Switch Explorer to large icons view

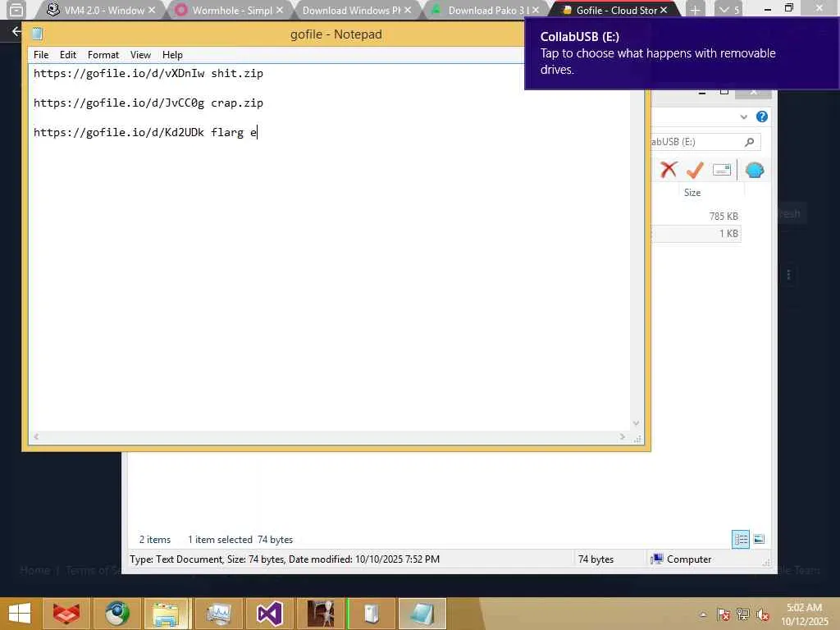pyautogui.click(x=759, y=539)
